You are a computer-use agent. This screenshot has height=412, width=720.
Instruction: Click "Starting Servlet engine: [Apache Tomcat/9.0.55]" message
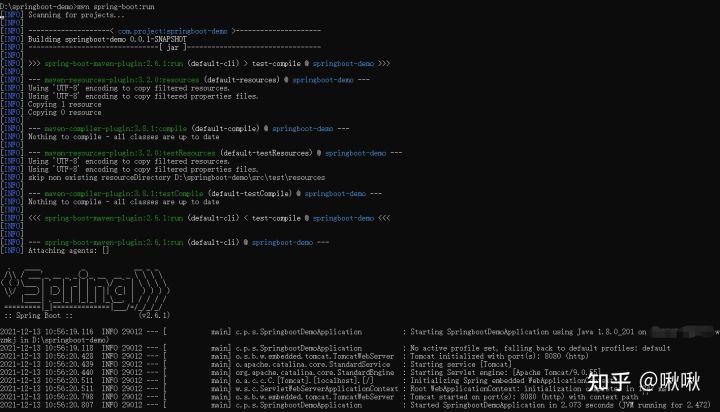coord(505,372)
